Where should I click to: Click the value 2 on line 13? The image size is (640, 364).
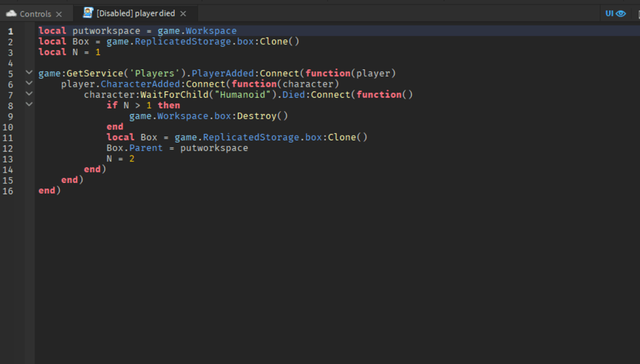tap(132, 158)
